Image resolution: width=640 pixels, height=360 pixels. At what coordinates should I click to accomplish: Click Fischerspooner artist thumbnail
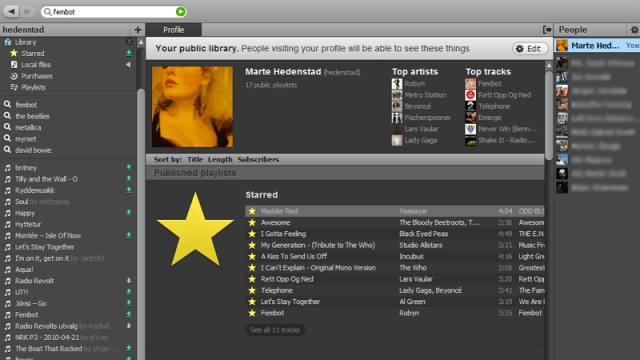(397, 118)
